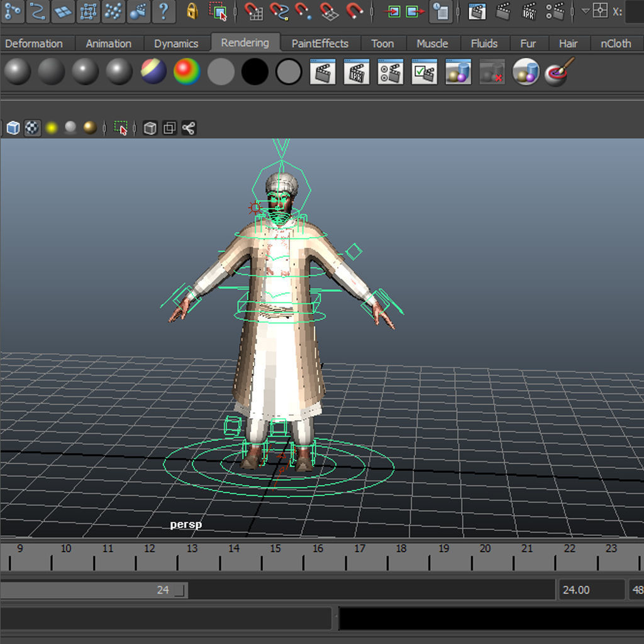Toggle construction history icon
Screen dimensions: 644x644
[x=441, y=11]
